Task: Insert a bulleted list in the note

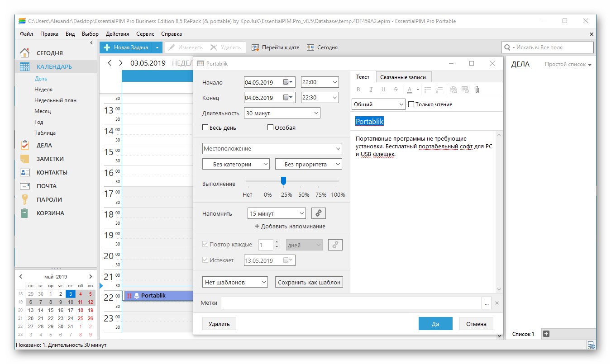Action: [428, 90]
